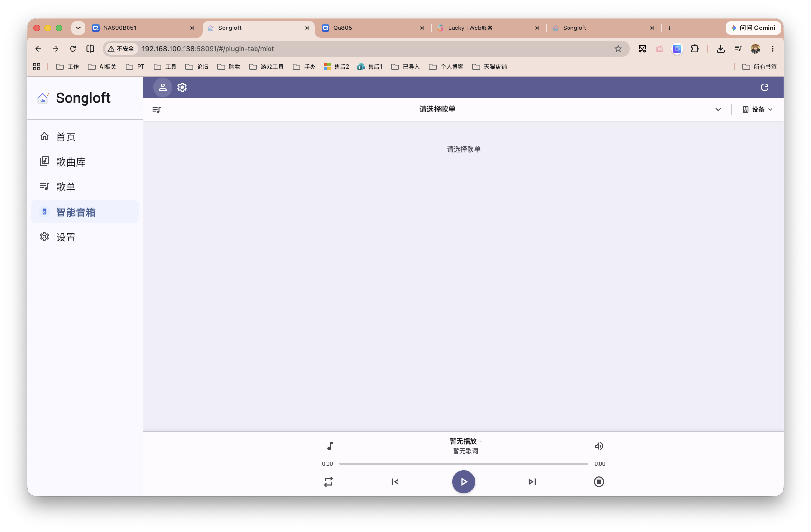Open the 售后2 bookmark
The image size is (811, 532).
[337, 67]
